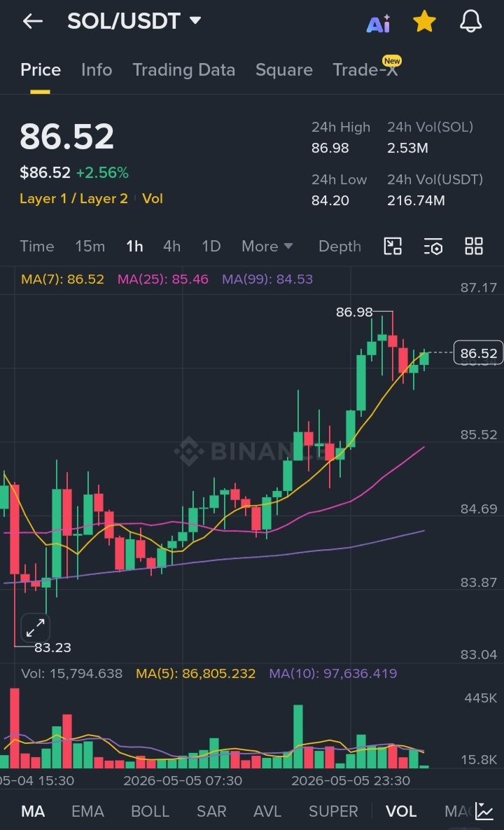Screen dimensions: 504x830
Task: Tap the Vol: 15,794.638 label
Action: point(71,673)
